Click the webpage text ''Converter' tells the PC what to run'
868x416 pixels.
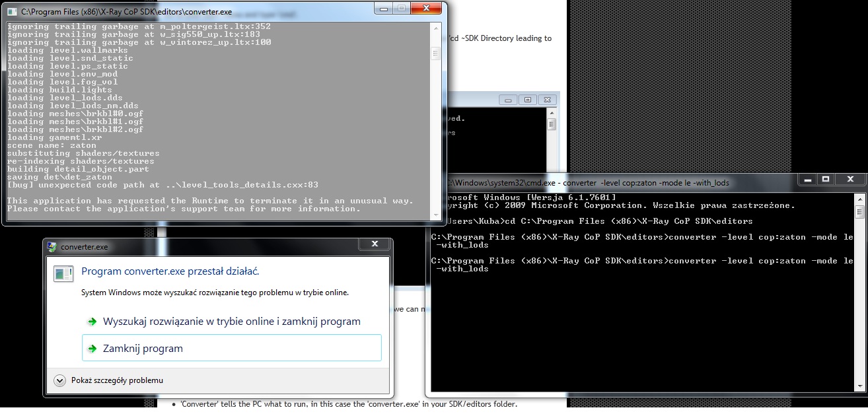pyautogui.click(x=348, y=404)
